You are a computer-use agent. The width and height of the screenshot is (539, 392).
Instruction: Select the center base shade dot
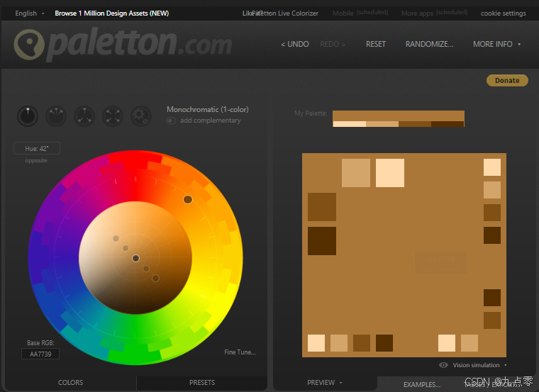click(x=135, y=258)
